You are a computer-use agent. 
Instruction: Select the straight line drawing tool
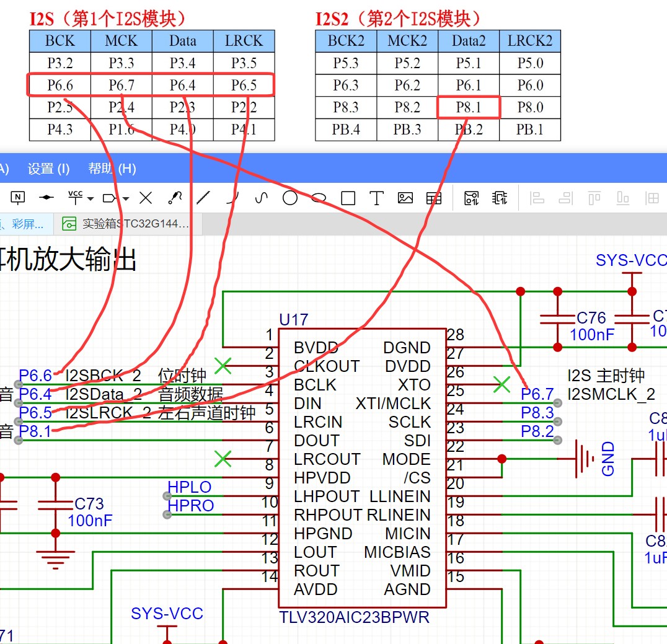click(x=203, y=198)
